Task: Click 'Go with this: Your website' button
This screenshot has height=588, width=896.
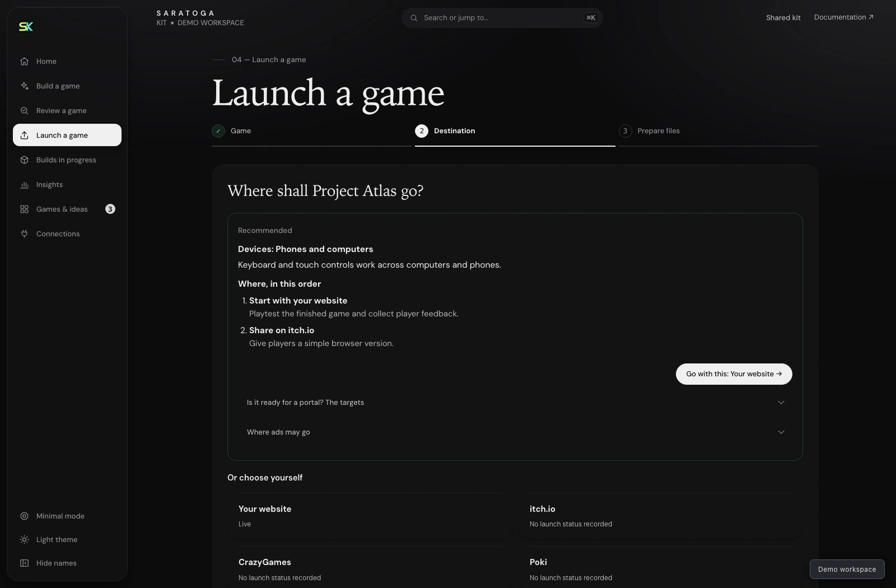Action: (734, 374)
